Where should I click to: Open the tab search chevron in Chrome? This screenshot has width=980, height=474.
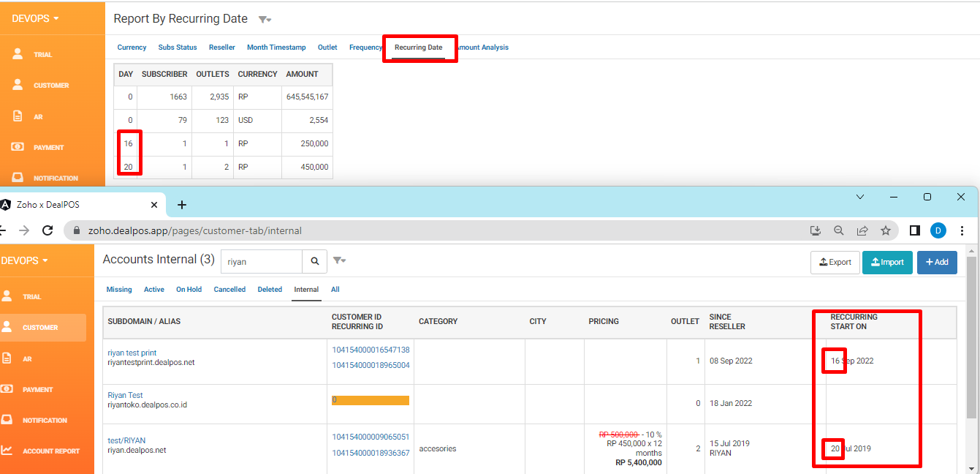[x=860, y=197]
